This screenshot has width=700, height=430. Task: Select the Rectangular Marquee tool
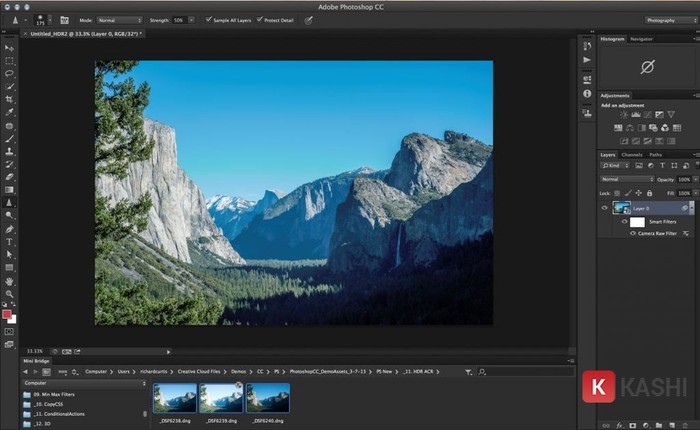(9, 61)
